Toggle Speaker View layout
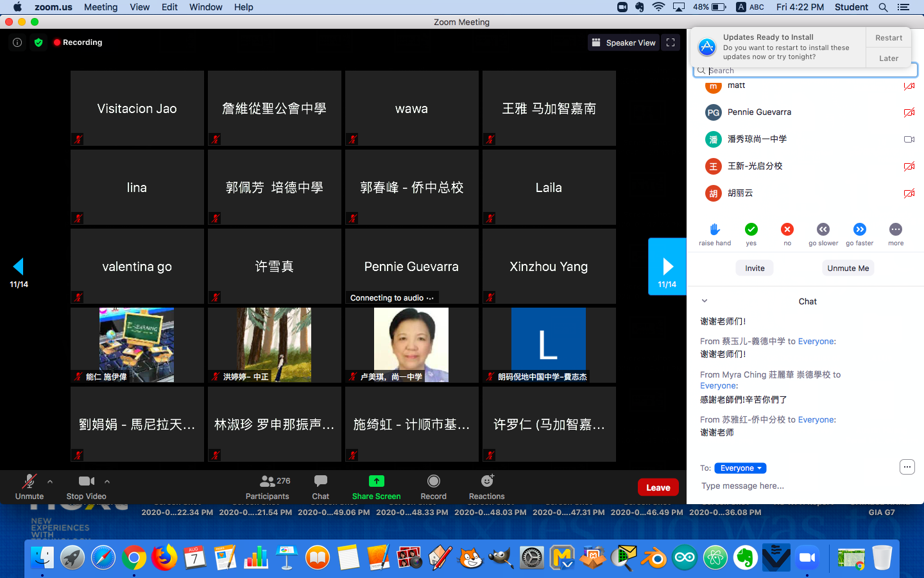The image size is (924, 578). pos(624,42)
